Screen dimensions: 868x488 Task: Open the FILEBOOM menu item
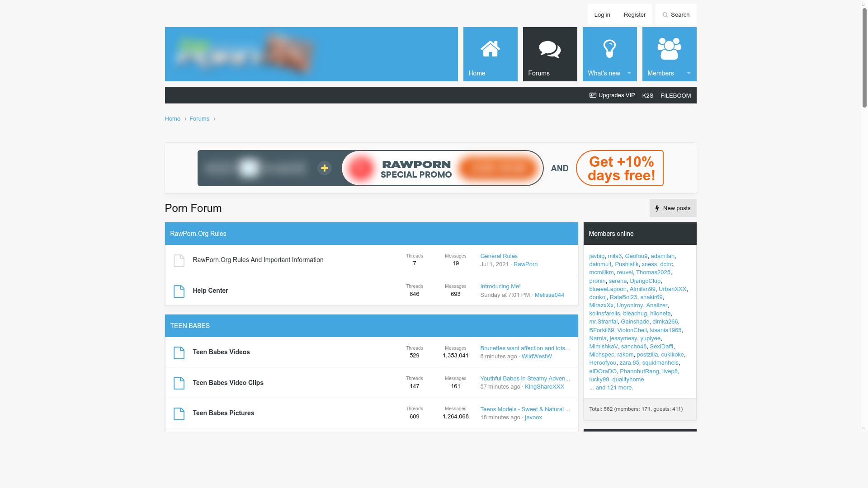pos(675,95)
